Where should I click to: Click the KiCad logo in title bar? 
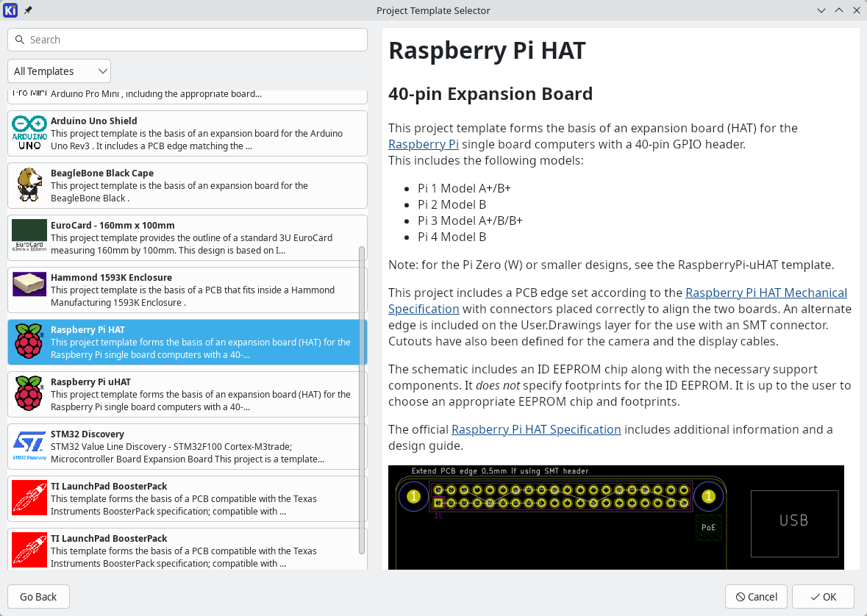[x=11, y=10]
